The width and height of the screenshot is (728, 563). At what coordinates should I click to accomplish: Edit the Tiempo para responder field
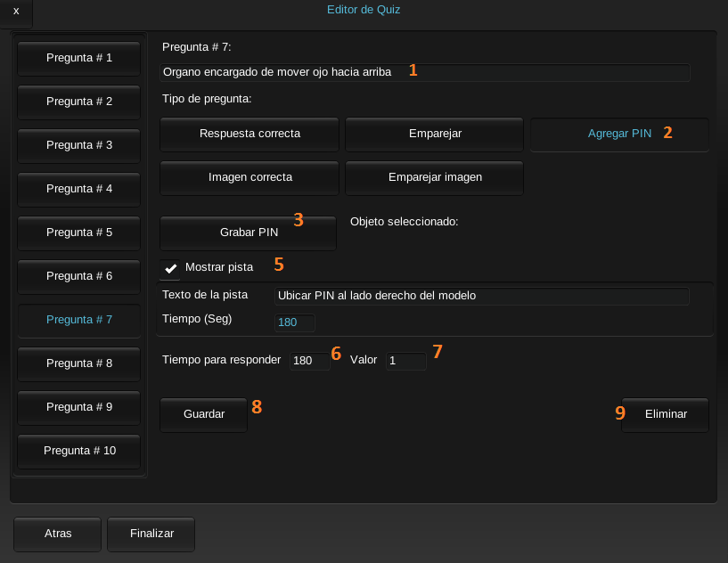(310, 361)
